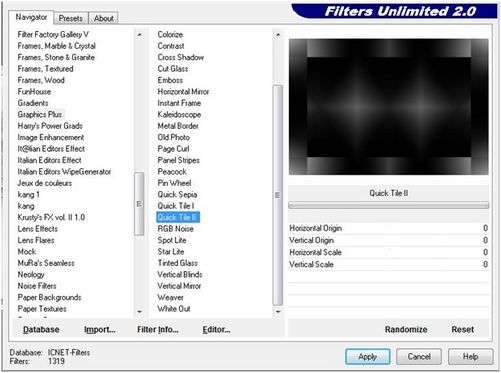The image size is (501, 373).
Task: Switch to the Presets tab
Action: (70, 18)
